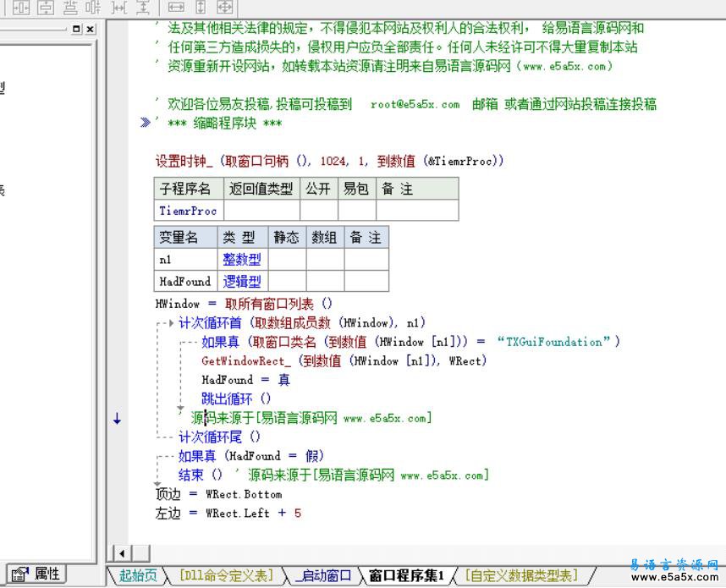
Task: Click the TiemrProc subroutine name cell
Action: click(x=189, y=211)
